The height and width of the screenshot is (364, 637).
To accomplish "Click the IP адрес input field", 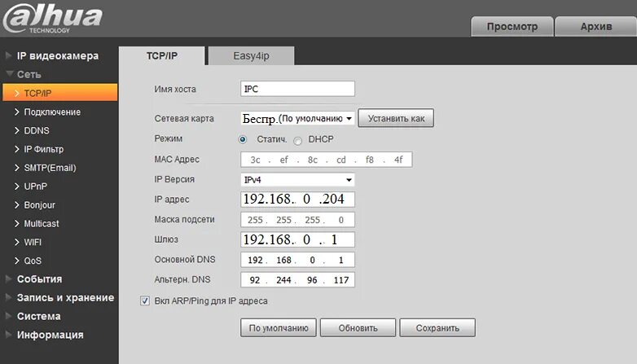I will click(x=297, y=199).
